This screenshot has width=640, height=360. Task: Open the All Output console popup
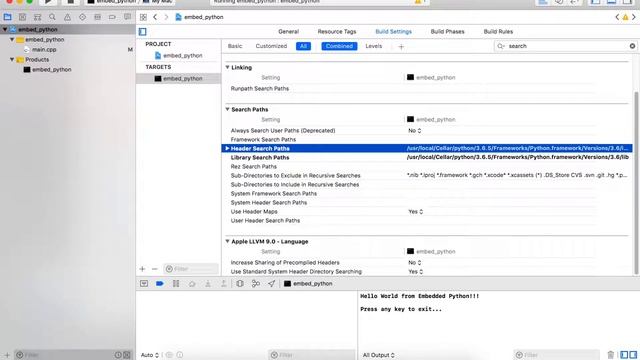pos(379,355)
